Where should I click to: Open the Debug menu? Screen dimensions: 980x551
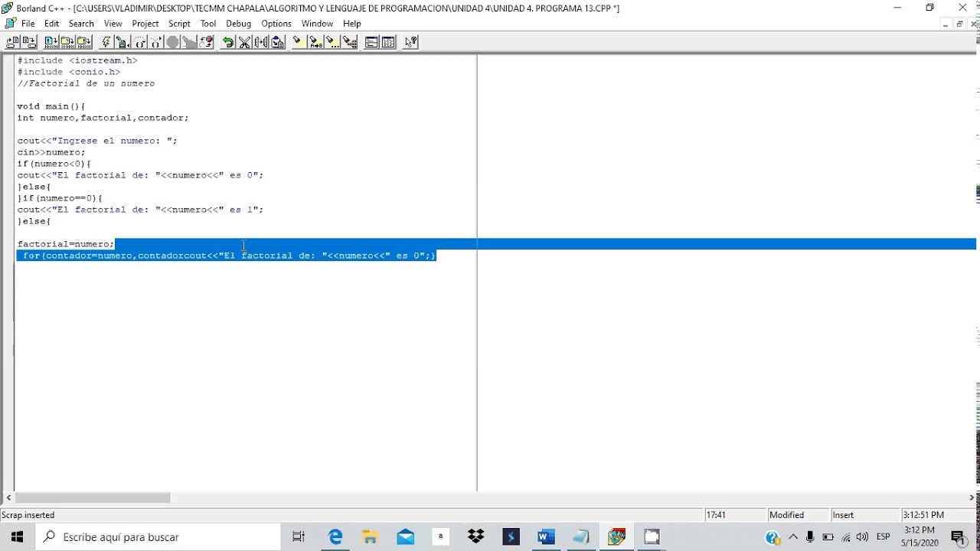point(238,24)
